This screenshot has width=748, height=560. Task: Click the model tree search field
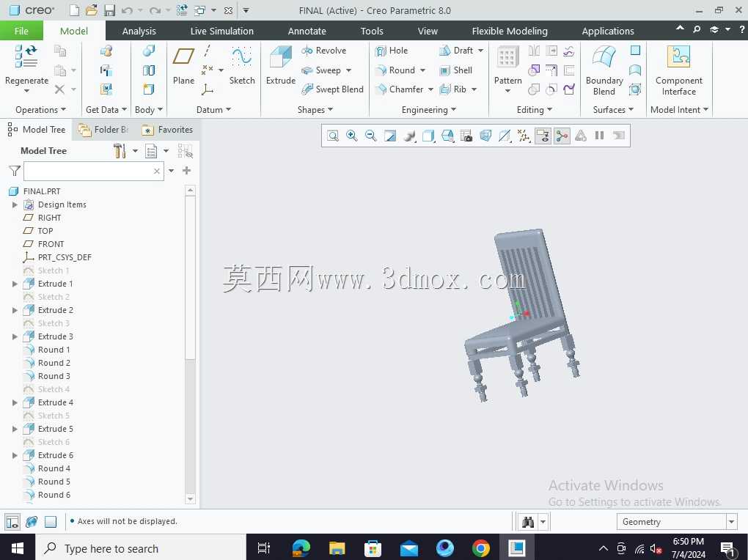pos(94,172)
